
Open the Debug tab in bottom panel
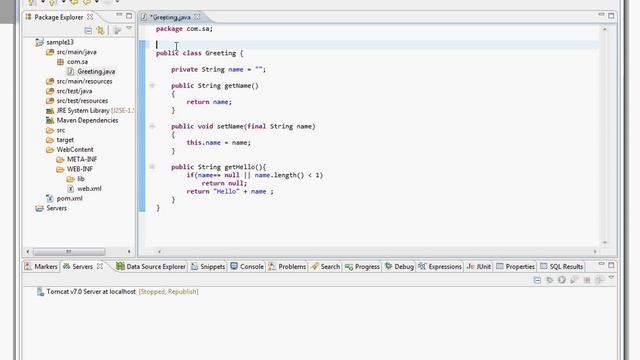tap(399, 267)
